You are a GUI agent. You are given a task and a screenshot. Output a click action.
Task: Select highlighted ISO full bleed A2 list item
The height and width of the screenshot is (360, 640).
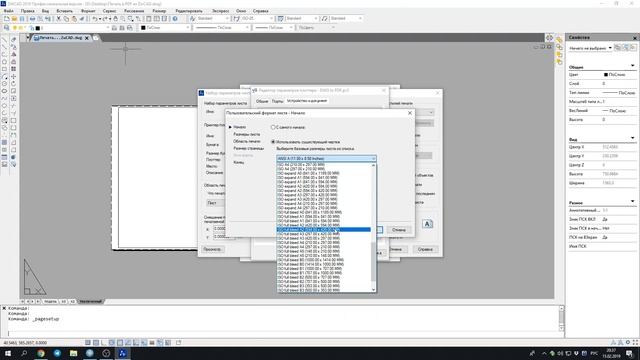(x=324, y=230)
